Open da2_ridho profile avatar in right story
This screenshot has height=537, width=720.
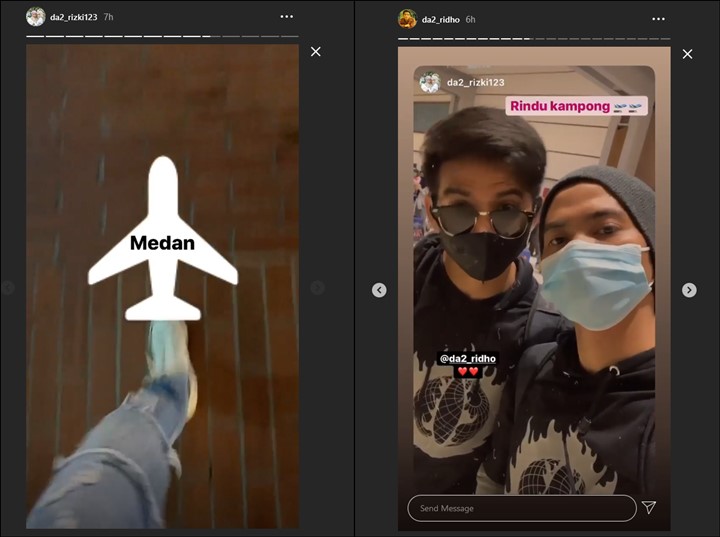coord(407,19)
